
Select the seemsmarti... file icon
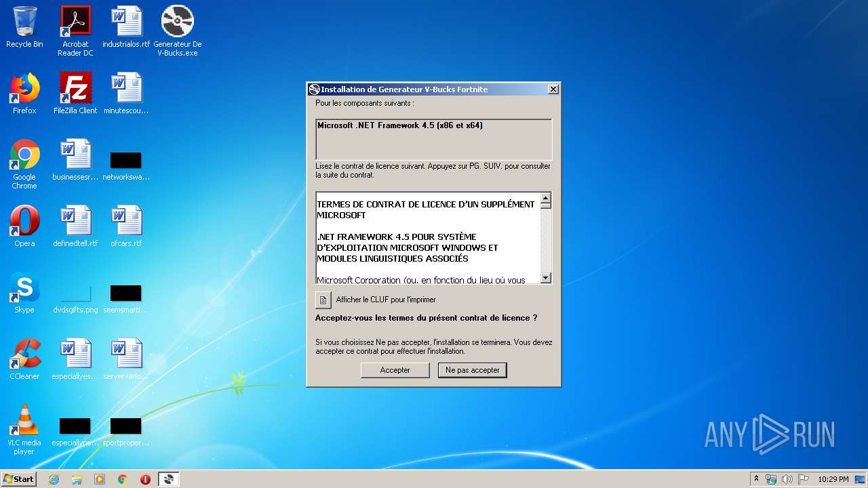[126, 298]
